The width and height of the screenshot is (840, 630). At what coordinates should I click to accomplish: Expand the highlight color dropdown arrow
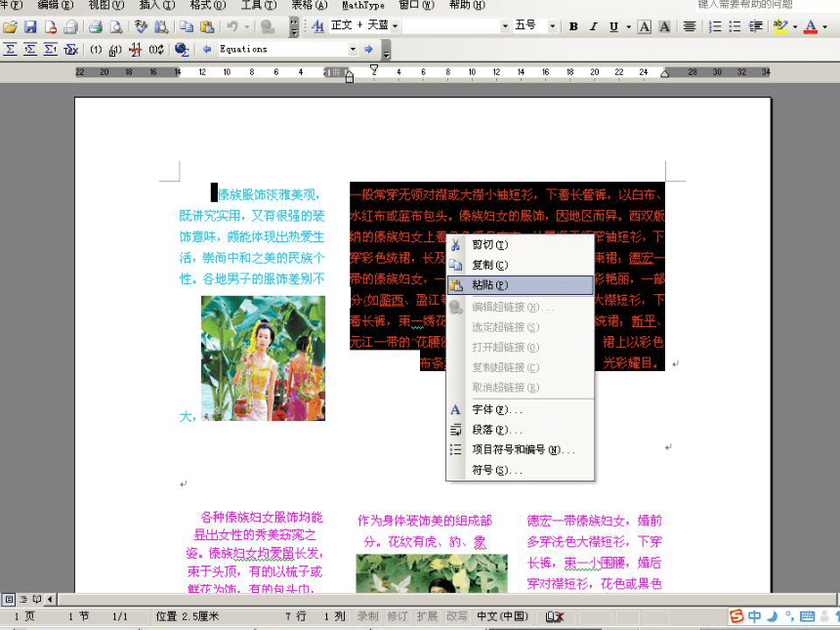tap(795, 26)
